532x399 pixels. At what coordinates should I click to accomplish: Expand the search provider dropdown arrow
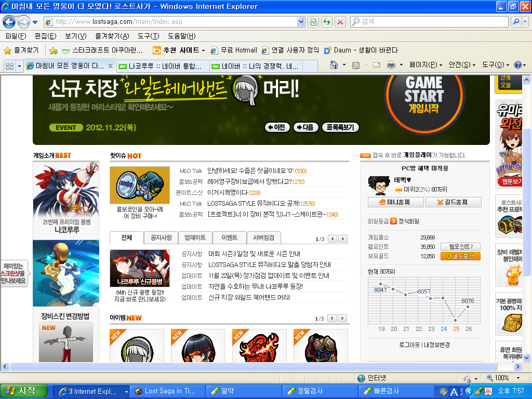[525, 22]
